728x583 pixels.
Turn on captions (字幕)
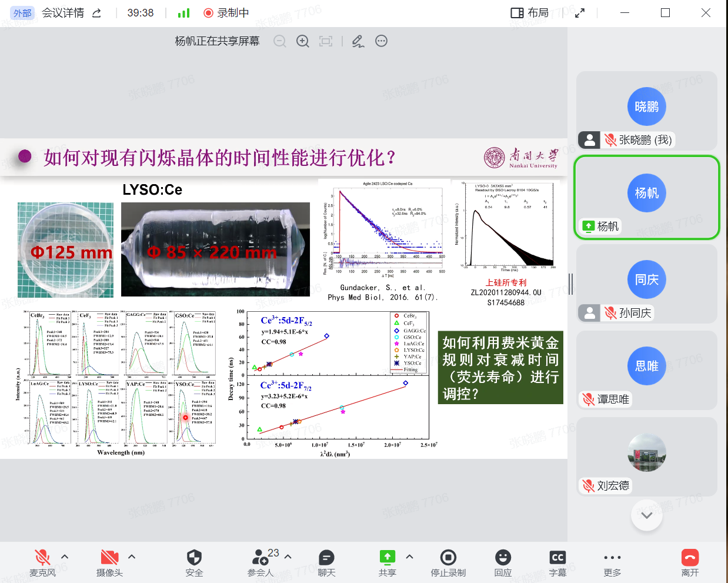557,558
